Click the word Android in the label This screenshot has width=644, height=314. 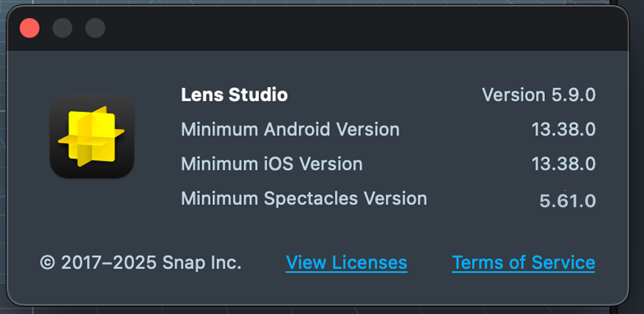297,129
